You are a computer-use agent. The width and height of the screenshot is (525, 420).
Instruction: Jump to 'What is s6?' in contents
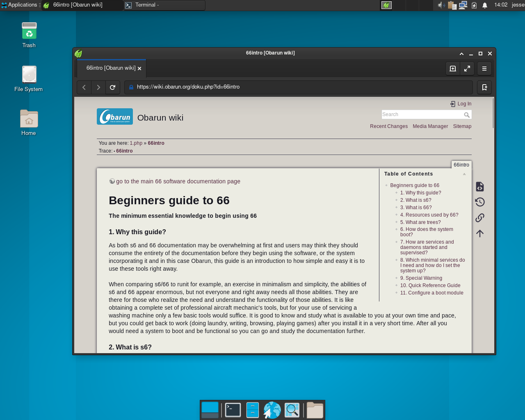416,200
